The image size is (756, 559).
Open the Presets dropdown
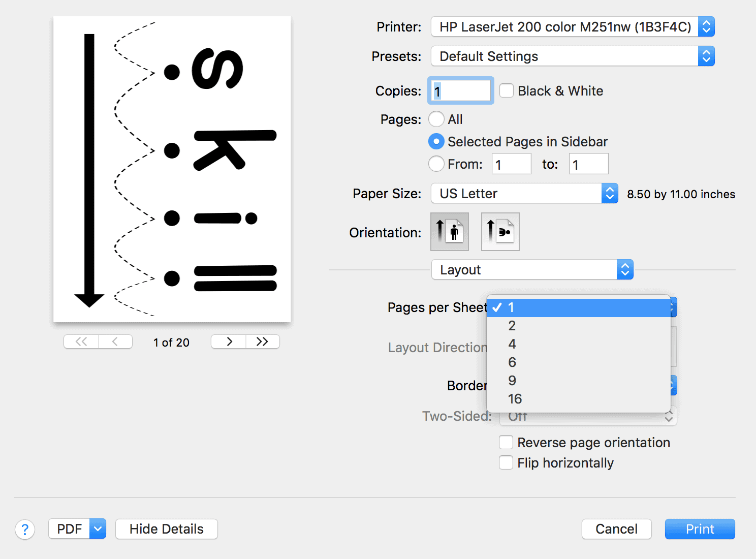573,56
